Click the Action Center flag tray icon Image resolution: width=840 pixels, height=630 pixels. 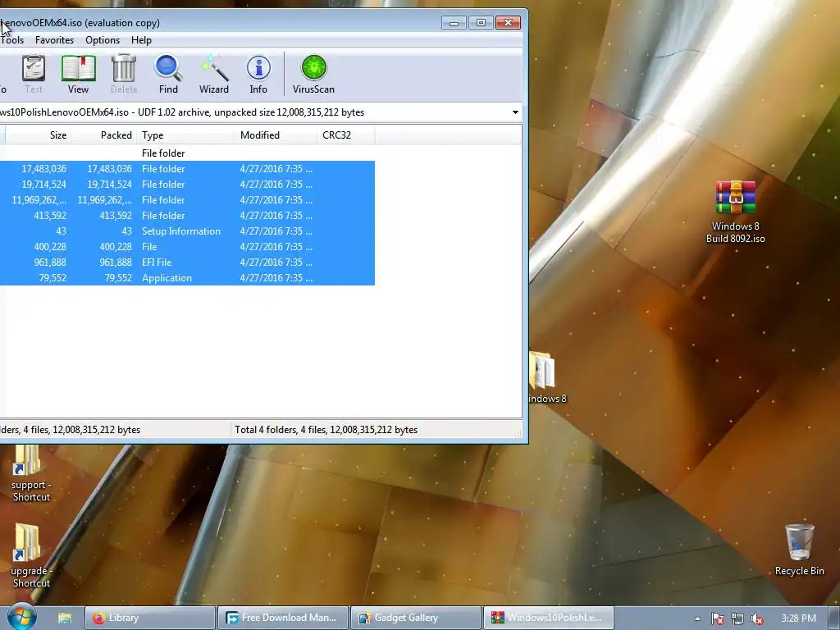click(x=717, y=619)
